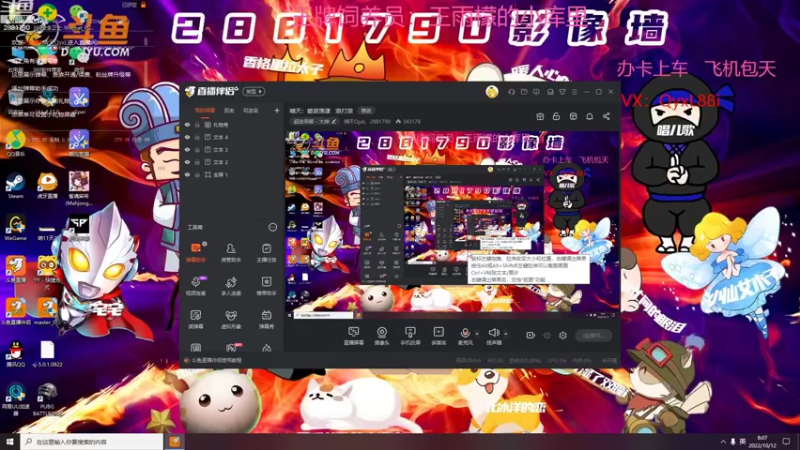Switch the 英 input method indicator
Viewport: 800px width, 450px height.
pyautogui.click(x=743, y=441)
